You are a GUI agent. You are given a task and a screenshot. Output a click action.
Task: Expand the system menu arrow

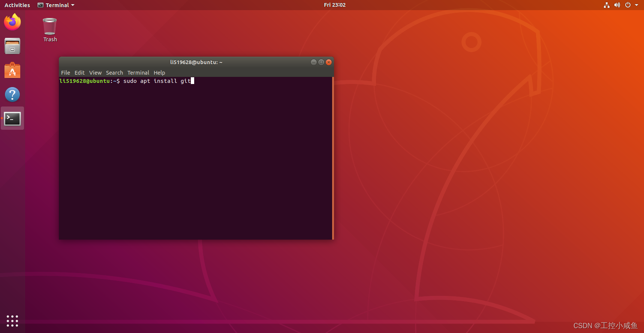pyautogui.click(x=637, y=5)
